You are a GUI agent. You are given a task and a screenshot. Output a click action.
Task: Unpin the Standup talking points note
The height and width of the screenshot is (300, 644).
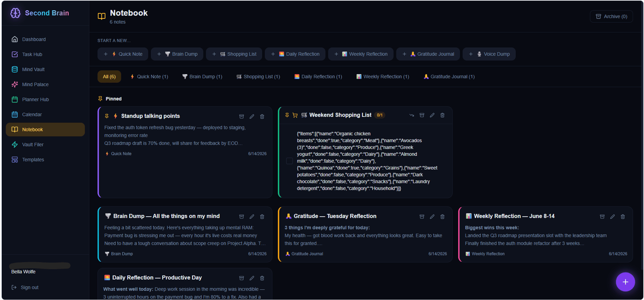[107, 116]
